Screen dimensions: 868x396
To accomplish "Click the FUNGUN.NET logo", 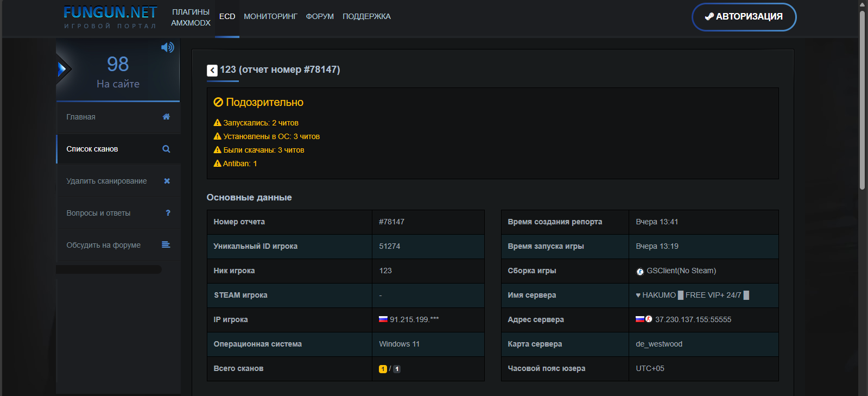I will [110, 17].
